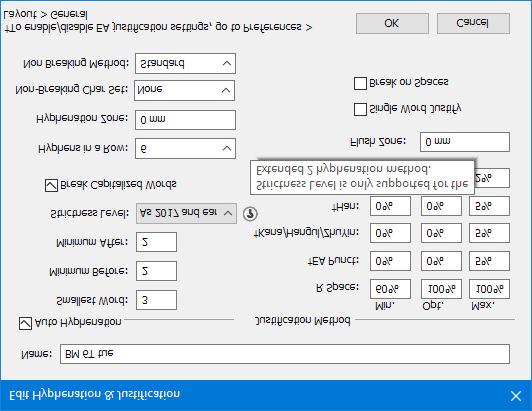Click the Space Max. percentage field
The width and height of the screenshot is (532, 411).
489,289
